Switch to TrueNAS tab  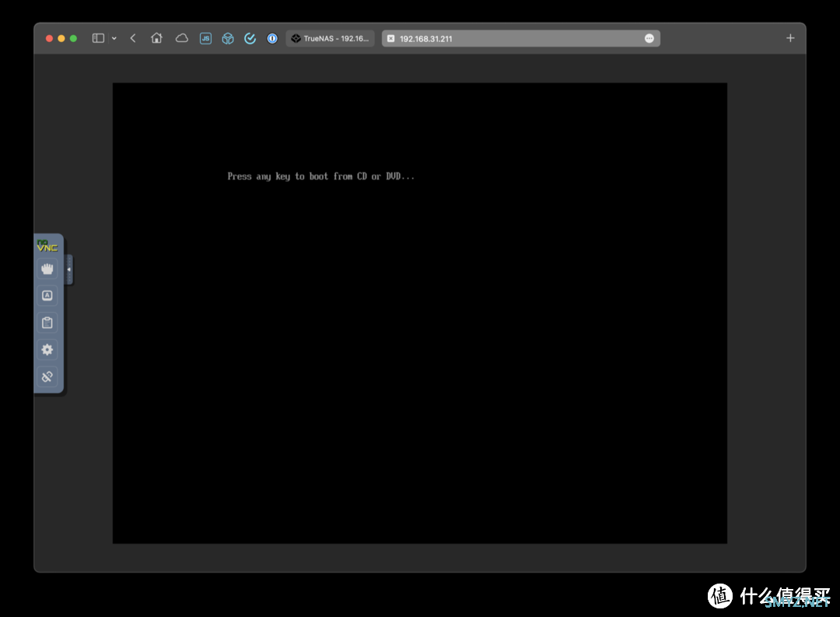click(x=331, y=39)
